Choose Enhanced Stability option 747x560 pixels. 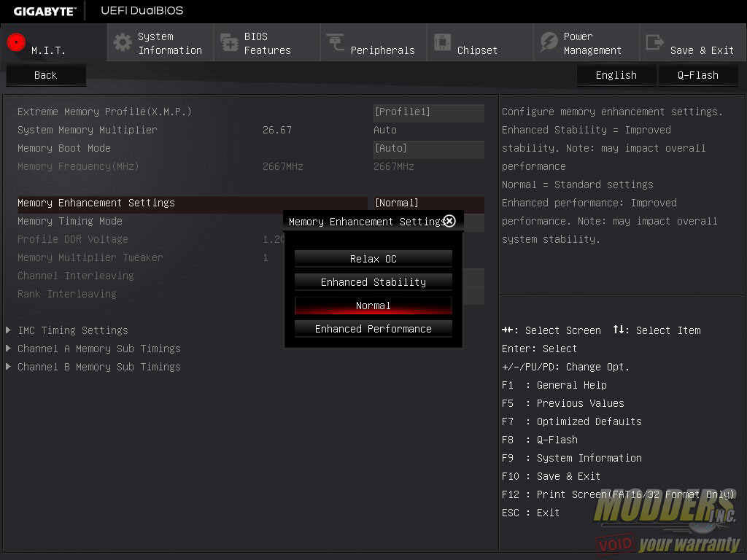373,282
